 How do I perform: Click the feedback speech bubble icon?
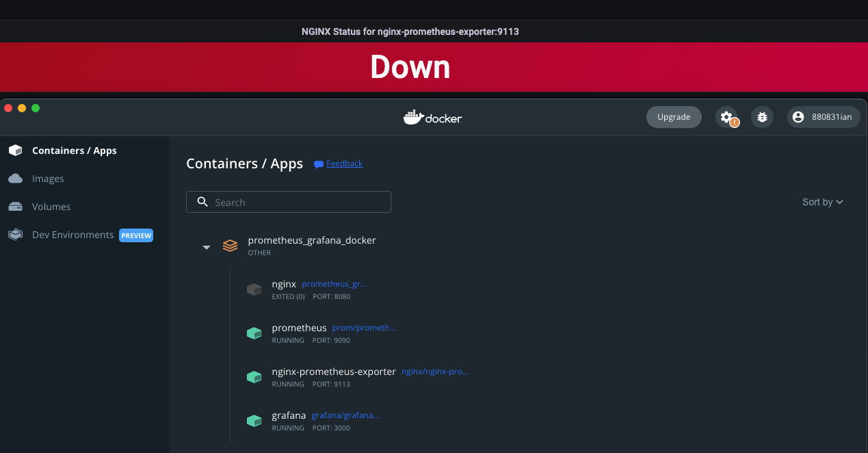point(319,164)
